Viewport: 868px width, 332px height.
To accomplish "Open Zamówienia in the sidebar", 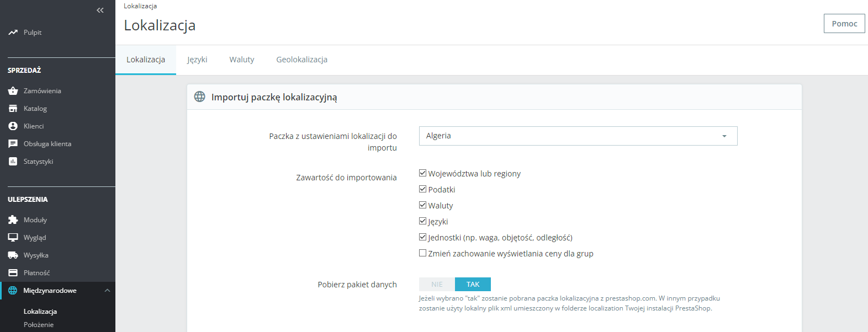I will (x=43, y=91).
